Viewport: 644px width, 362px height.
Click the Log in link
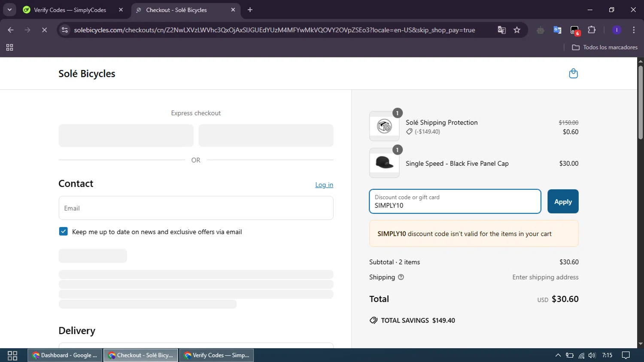(324, 185)
